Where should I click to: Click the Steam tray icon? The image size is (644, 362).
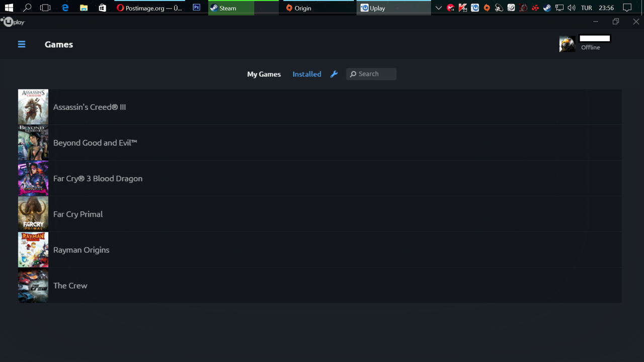(x=547, y=8)
